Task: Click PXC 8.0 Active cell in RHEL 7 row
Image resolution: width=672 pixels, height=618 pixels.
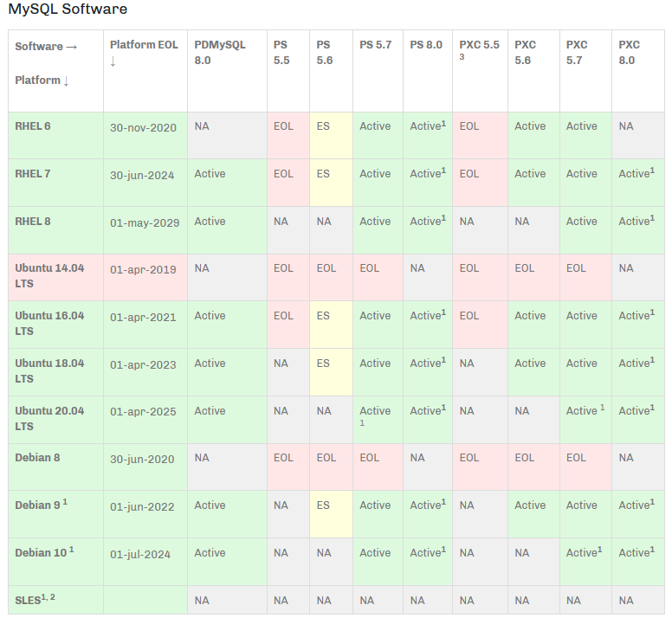Action: pos(638,183)
